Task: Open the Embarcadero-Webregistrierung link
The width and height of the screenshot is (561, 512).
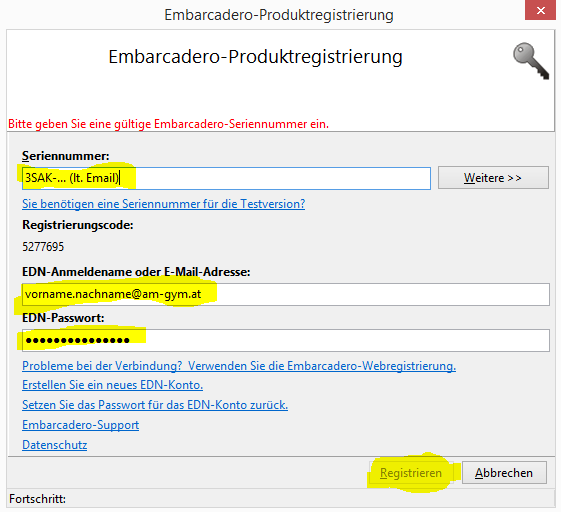Action: pos(239,366)
